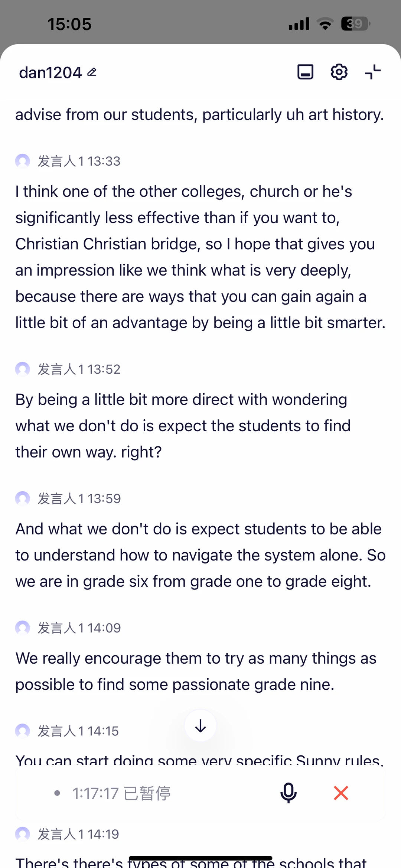Tap the microphone to resume recording

288,793
